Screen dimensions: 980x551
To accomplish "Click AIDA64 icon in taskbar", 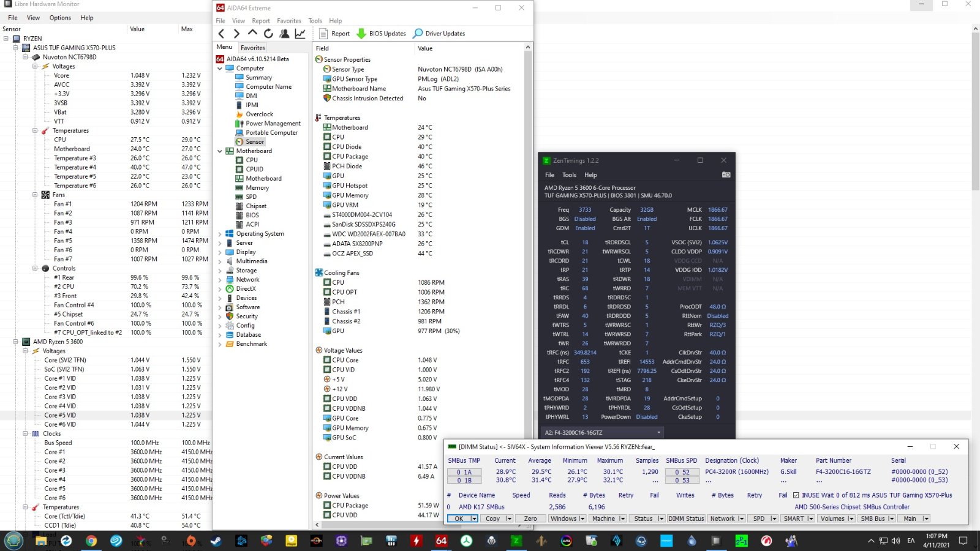I will point(441,541).
